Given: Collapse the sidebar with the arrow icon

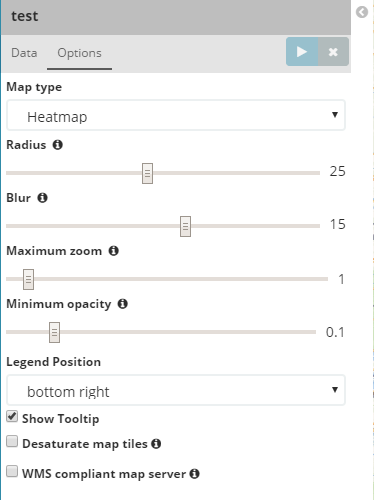Looking at the screenshot, I should [x=362, y=12].
